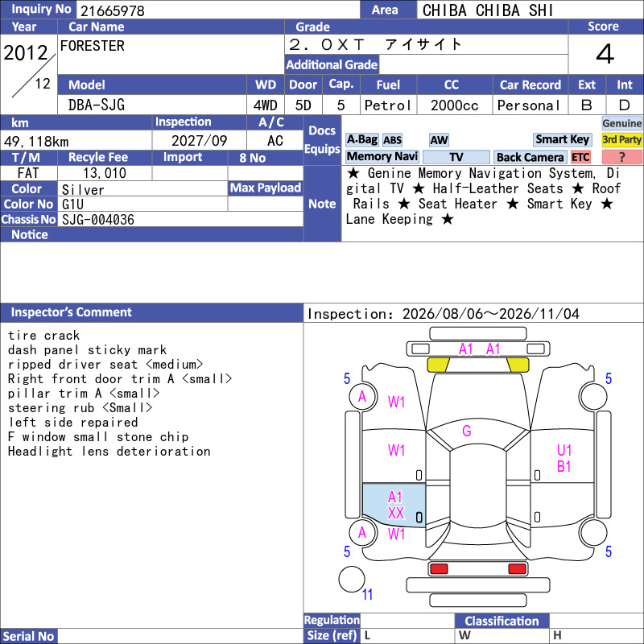The image size is (644, 644).
Task: Click 'Headlight lens deterioration' comment
Action: [x=109, y=452]
